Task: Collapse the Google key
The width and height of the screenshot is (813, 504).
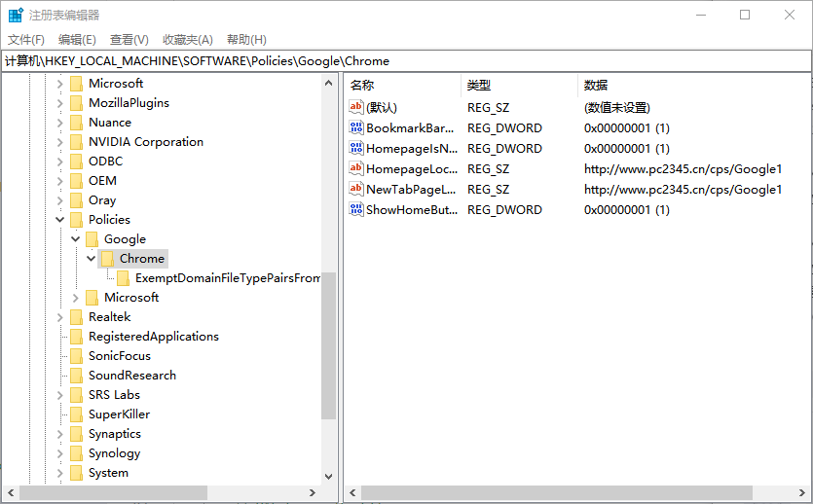Action: pos(76,238)
